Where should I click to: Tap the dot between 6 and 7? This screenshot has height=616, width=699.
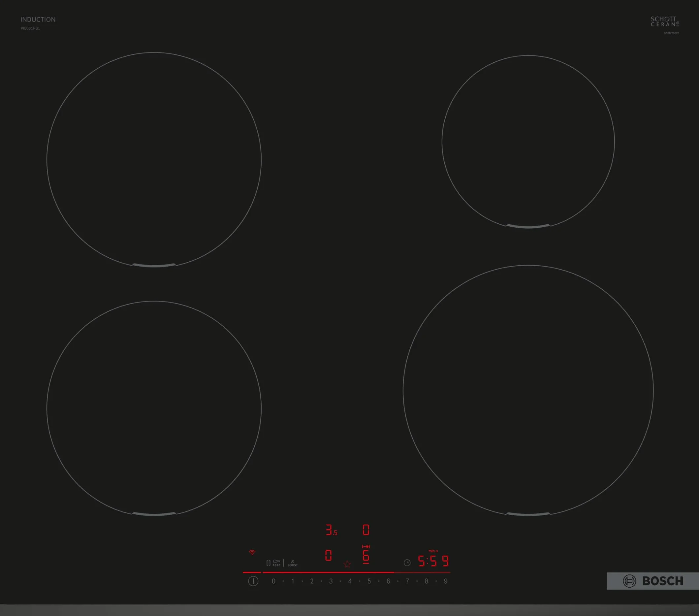coord(398,581)
